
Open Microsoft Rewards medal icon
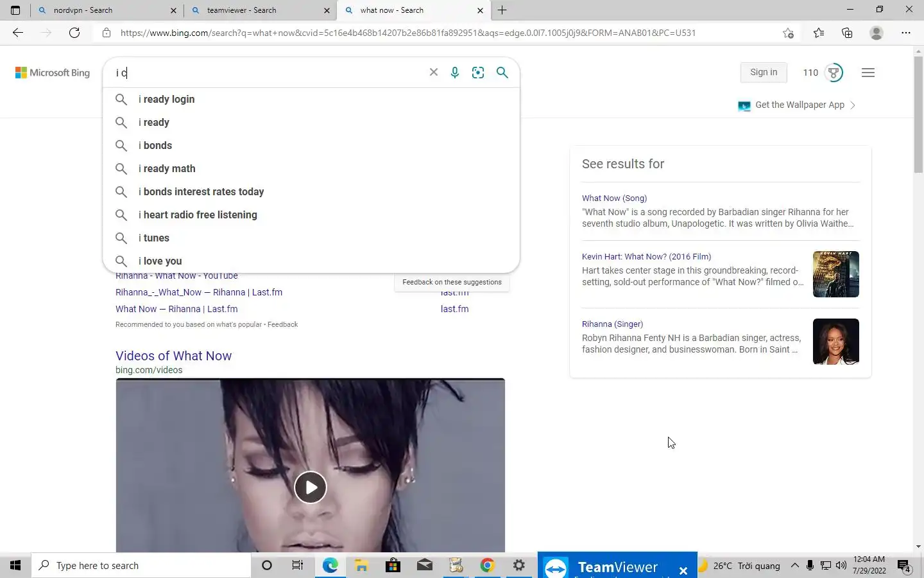coord(834,73)
